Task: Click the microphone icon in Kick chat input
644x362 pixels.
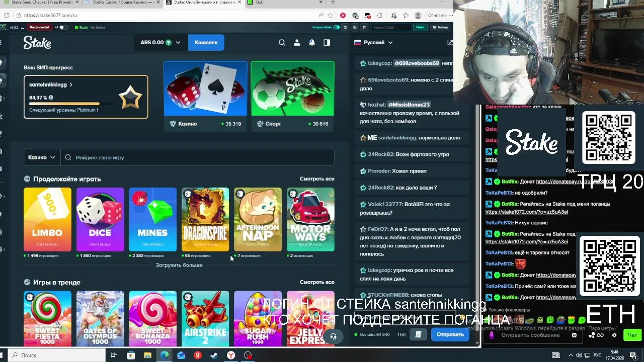Action: pyautogui.click(x=492, y=335)
